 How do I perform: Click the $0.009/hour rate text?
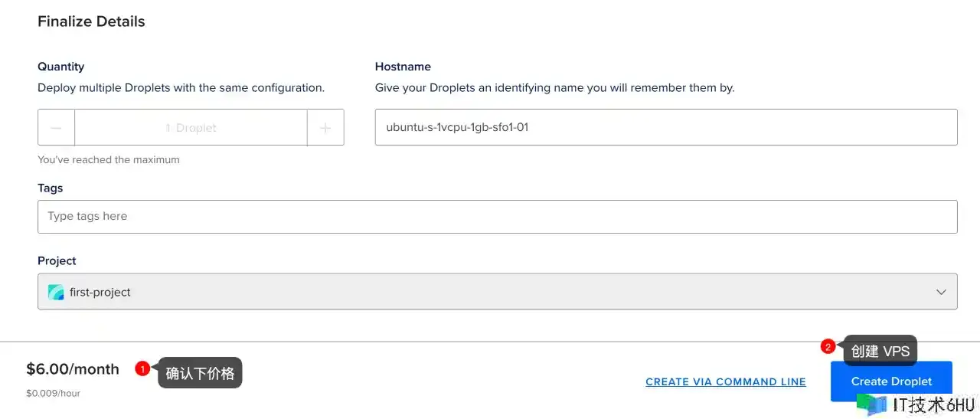coord(53,393)
